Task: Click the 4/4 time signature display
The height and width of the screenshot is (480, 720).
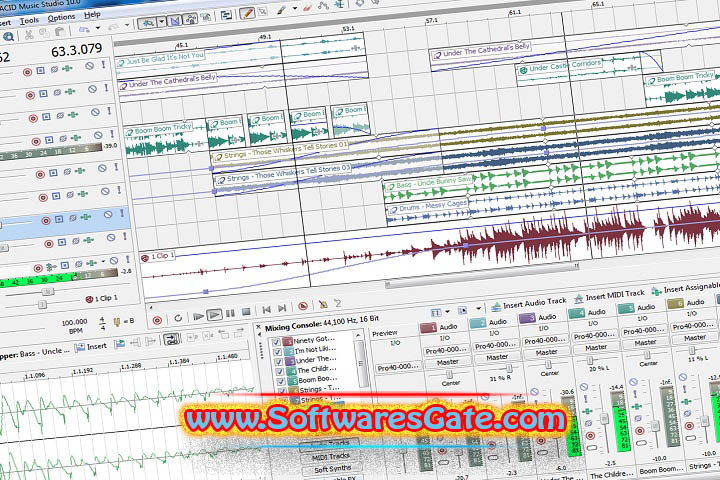Action: click(x=102, y=323)
